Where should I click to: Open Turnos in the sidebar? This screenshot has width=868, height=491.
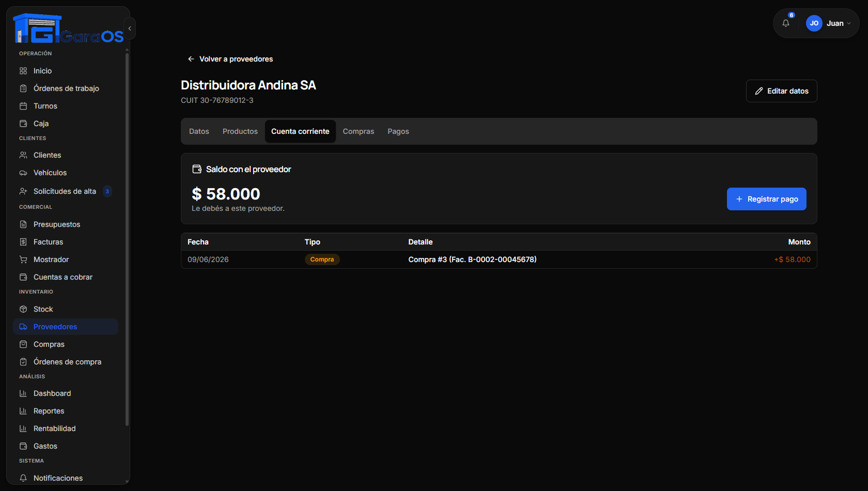pos(66,106)
